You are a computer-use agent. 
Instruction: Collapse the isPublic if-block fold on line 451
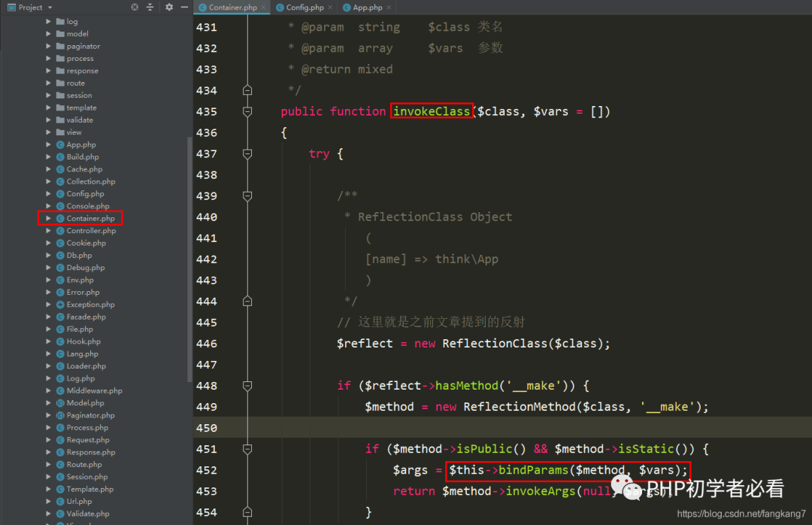(247, 449)
